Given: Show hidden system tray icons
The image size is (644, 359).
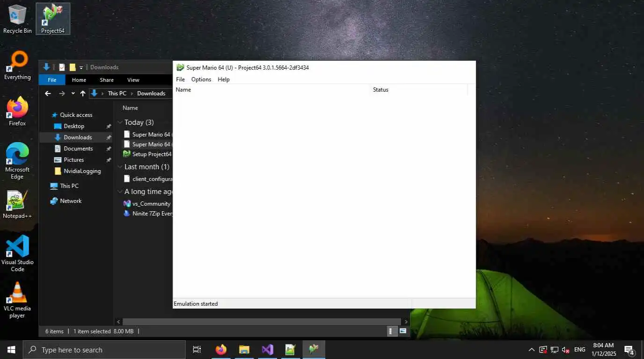Looking at the screenshot, I should [532, 350].
